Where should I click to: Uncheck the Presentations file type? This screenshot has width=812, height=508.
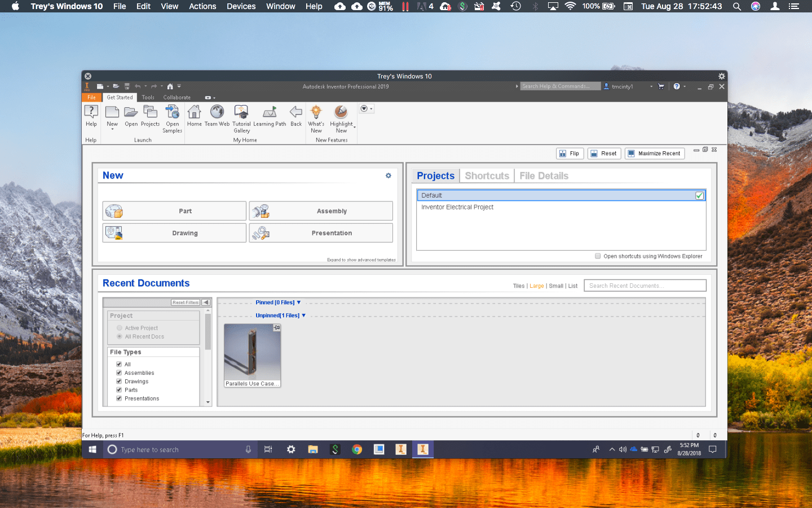(x=119, y=398)
